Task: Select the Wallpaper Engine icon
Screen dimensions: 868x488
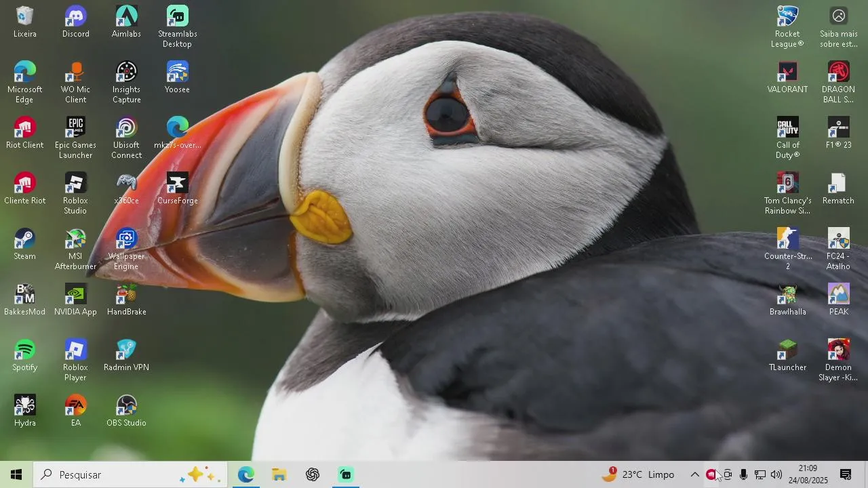Action: 126,249
